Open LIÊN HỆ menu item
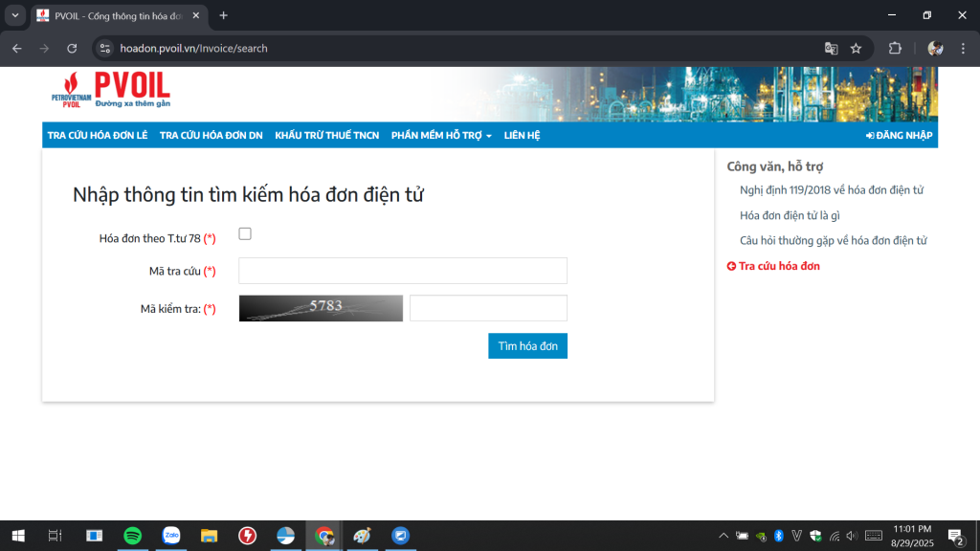Screen dimensions: 980x551 pos(522,135)
